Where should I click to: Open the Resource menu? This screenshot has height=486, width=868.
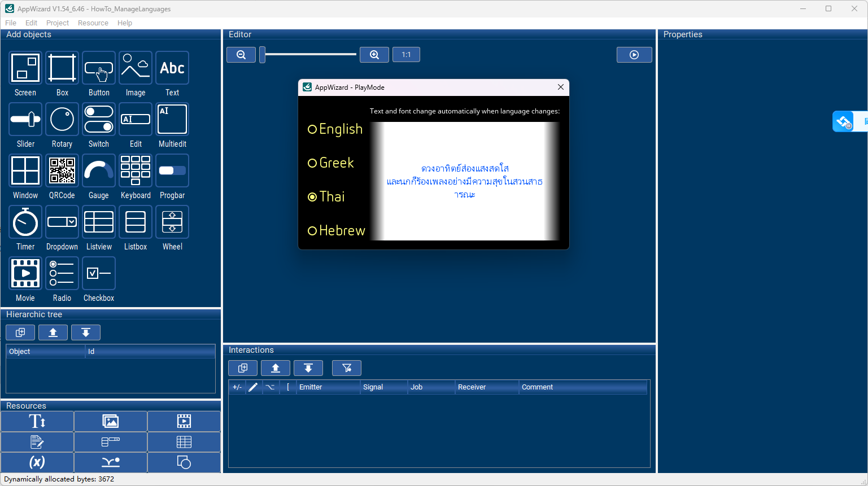click(93, 23)
